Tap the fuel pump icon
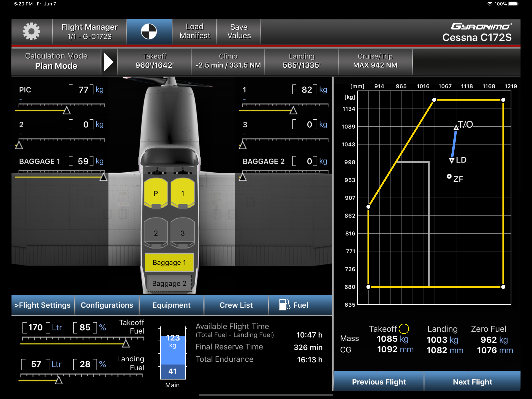This screenshot has height=399, width=532. click(x=284, y=305)
